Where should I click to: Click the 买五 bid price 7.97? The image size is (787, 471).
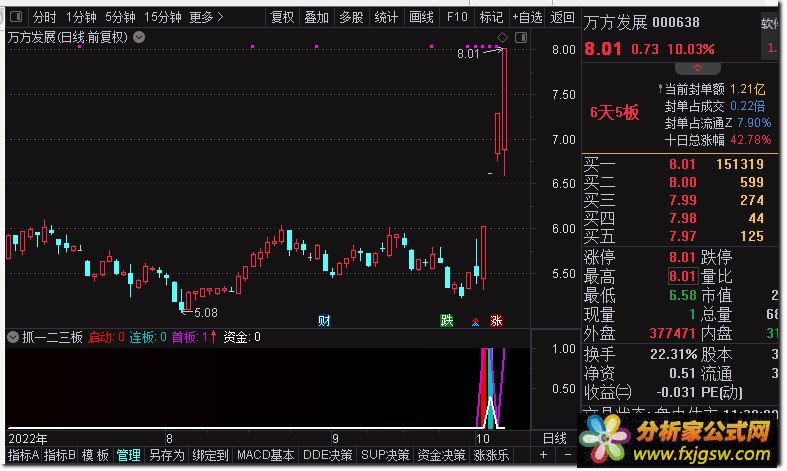tap(682, 237)
